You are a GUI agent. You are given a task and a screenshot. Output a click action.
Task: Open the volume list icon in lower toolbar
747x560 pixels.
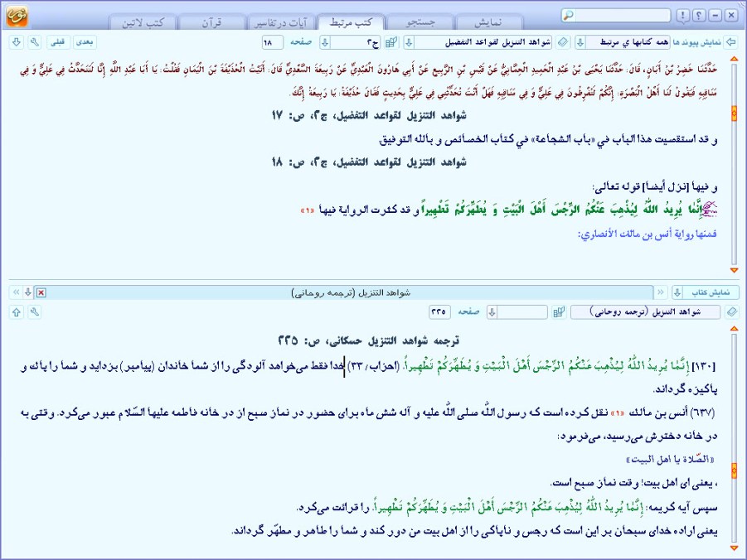click(x=558, y=312)
